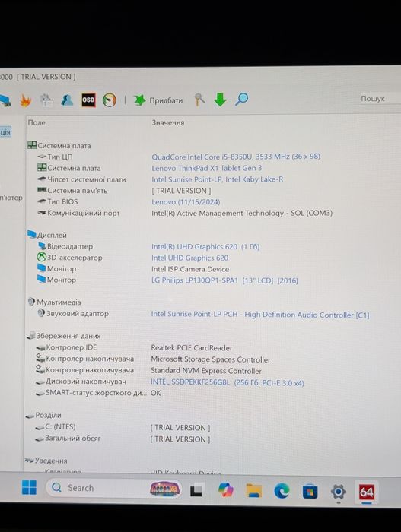Image resolution: width=401 pixels, height=532 pixels.
Task: Select the Збереження даних group heading
Action: [x=64, y=336]
